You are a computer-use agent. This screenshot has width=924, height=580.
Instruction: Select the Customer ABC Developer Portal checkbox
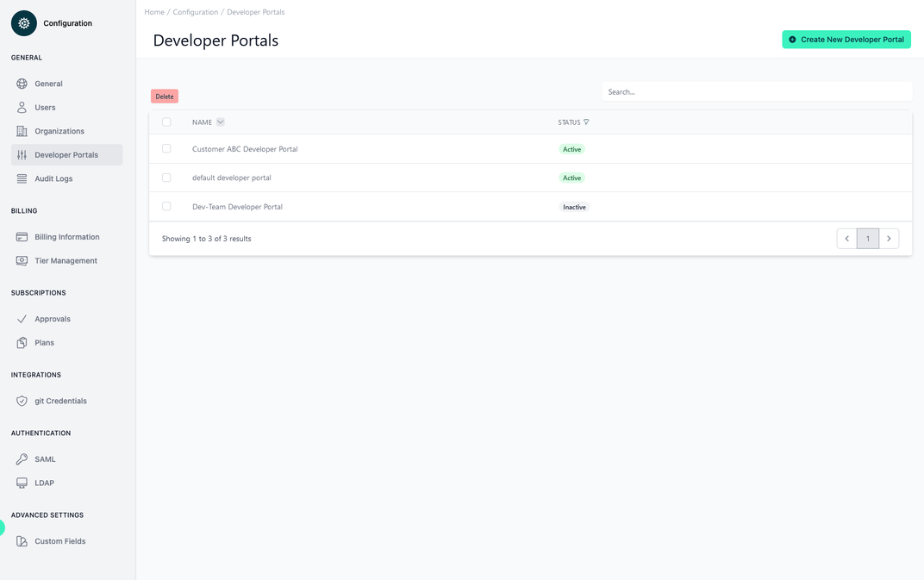[x=166, y=148]
